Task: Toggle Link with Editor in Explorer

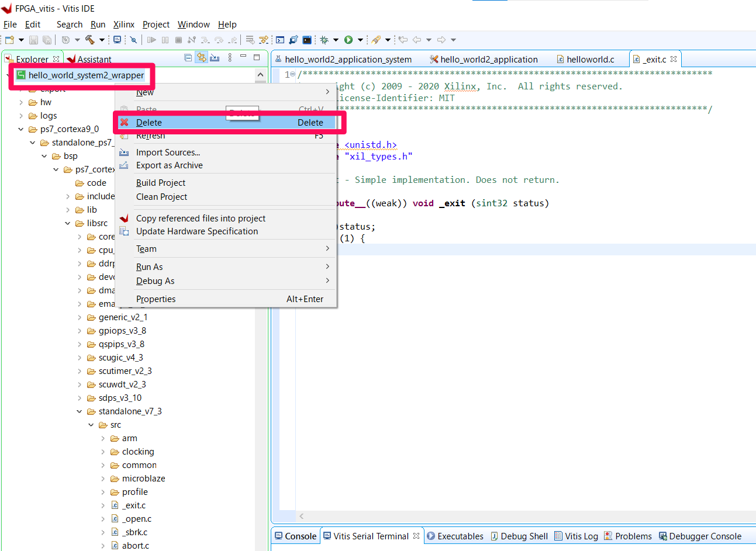Action: [x=201, y=57]
